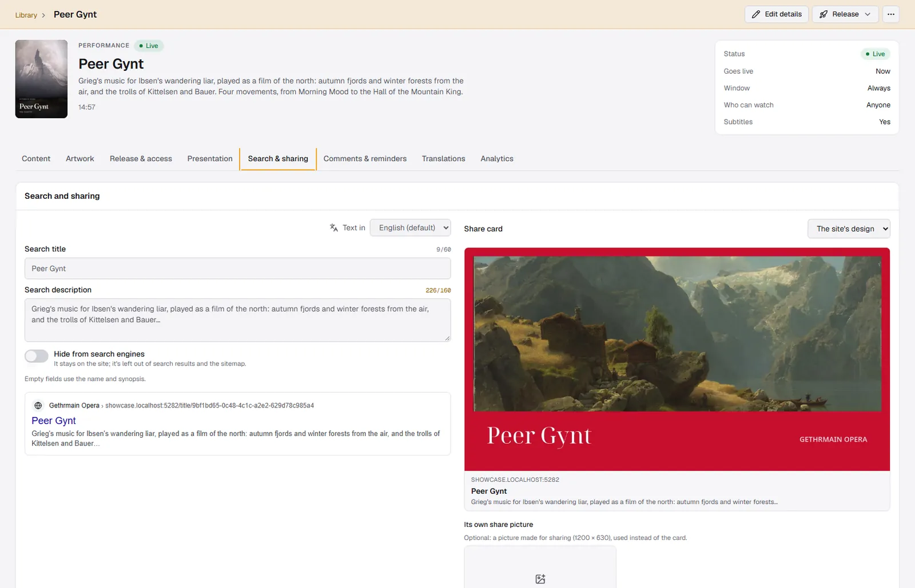
Task: Toggle Hide from search engines switch
Action: click(37, 356)
